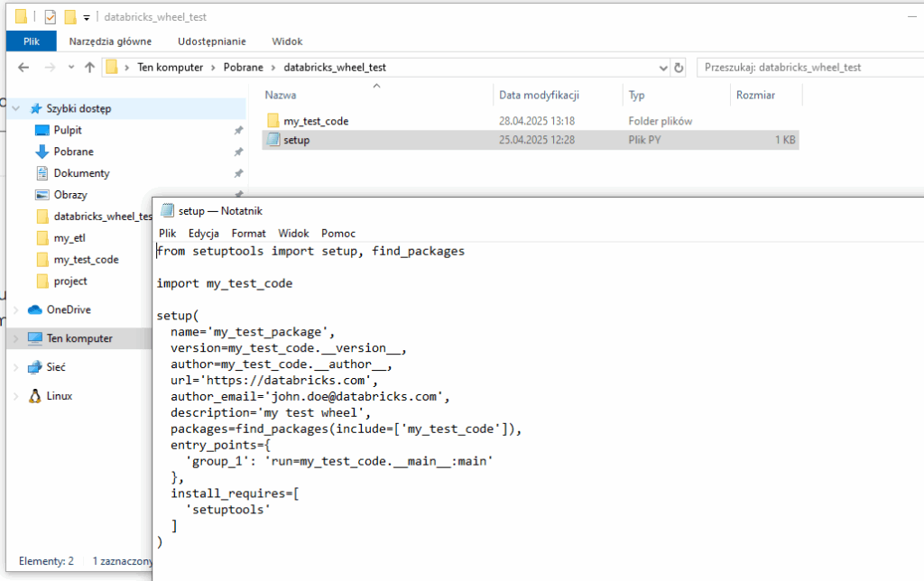
Task: Click the Pobrane download icon in sidebar
Action: (x=42, y=152)
